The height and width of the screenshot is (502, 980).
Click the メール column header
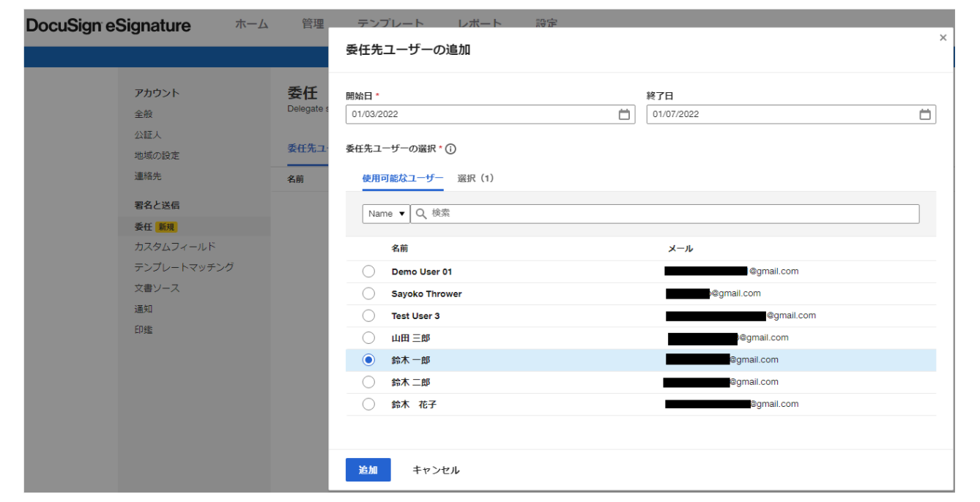(680, 249)
